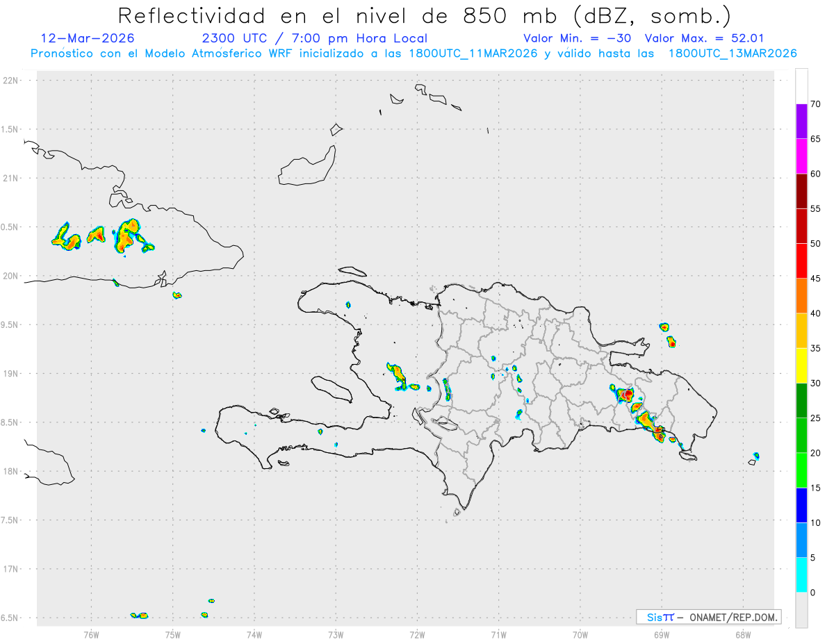
Task: Click the purple 65–70 dBZ color band
Action: pos(801,122)
